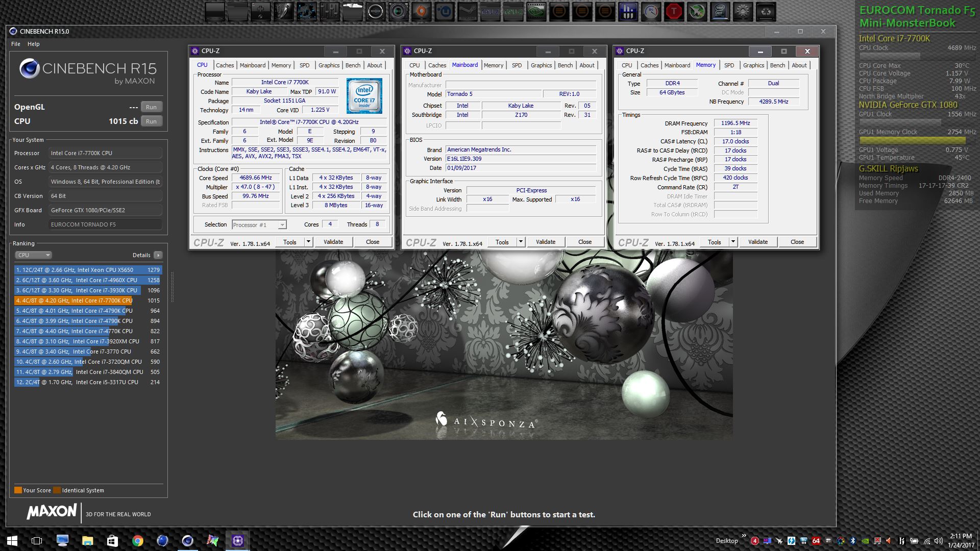
Task: Click the Wi-Fi network tray icon
Action: (x=926, y=541)
